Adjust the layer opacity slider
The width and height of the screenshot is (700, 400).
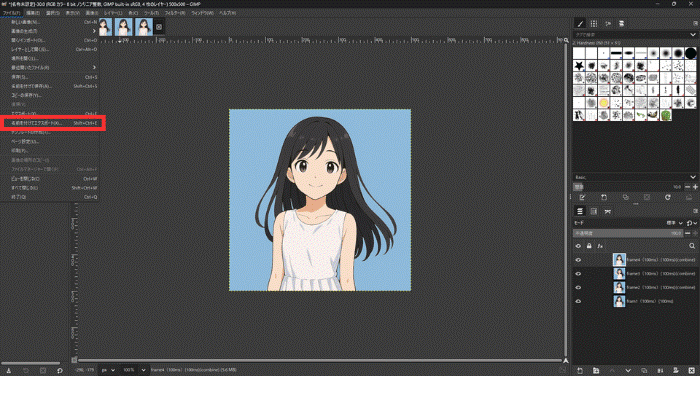coord(628,233)
